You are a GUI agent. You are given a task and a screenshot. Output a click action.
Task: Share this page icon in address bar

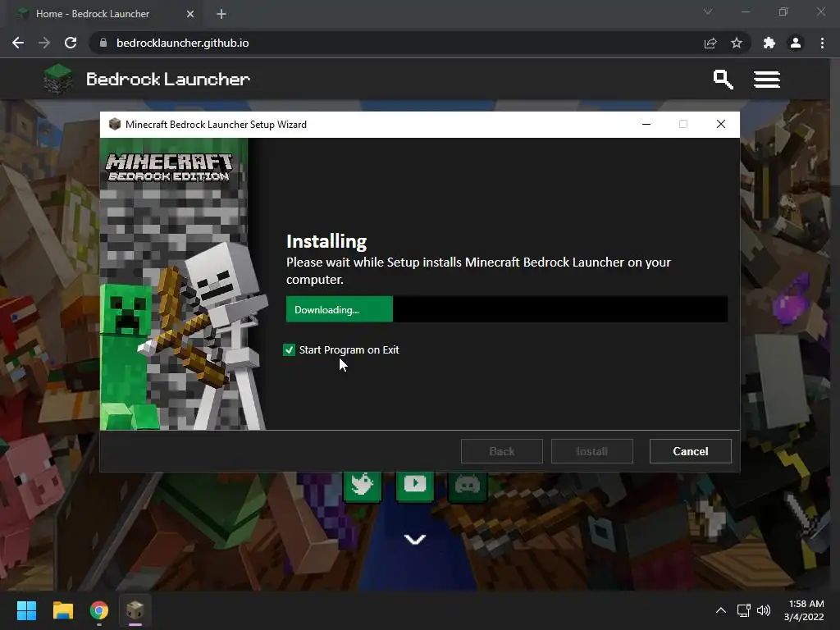pos(710,43)
